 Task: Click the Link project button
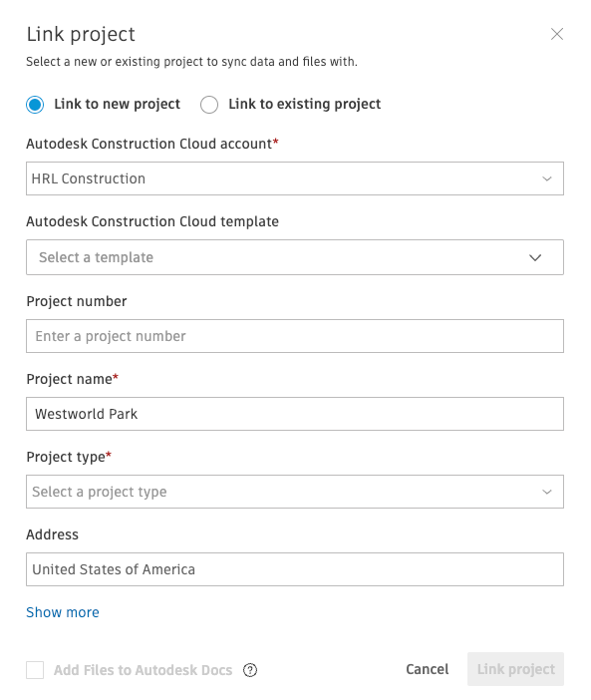515,669
